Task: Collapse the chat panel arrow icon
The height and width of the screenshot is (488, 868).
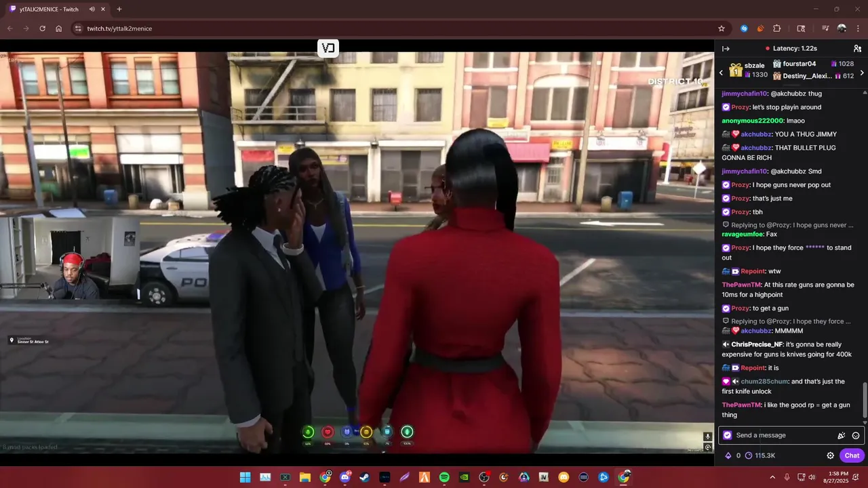Action: point(726,49)
